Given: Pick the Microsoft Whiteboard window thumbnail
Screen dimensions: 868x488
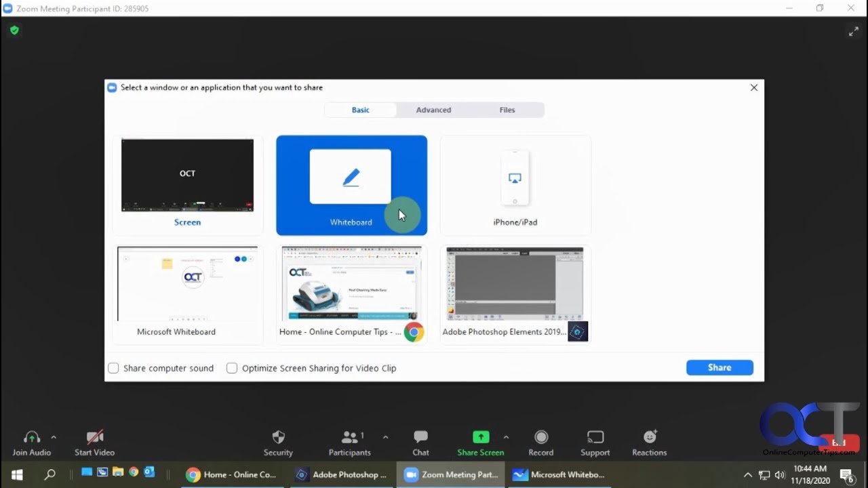Looking at the screenshot, I should [x=187, y=294].
